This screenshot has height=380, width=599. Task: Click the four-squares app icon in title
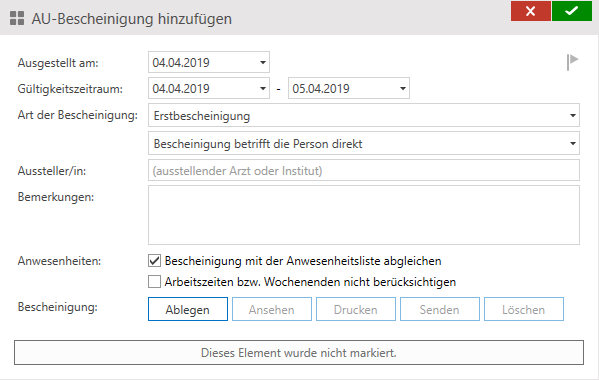17,18
